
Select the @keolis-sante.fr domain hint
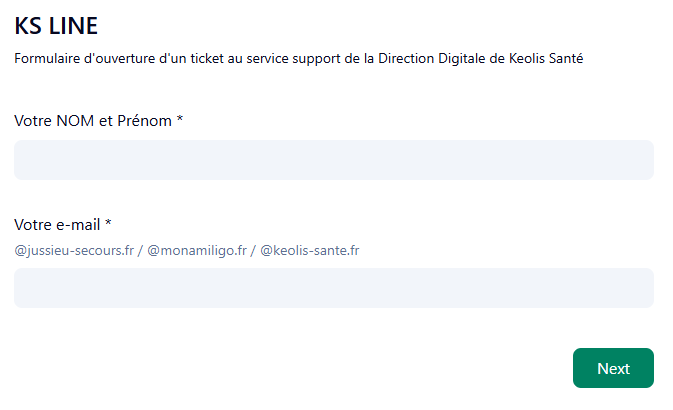click(x=310, y=250)
